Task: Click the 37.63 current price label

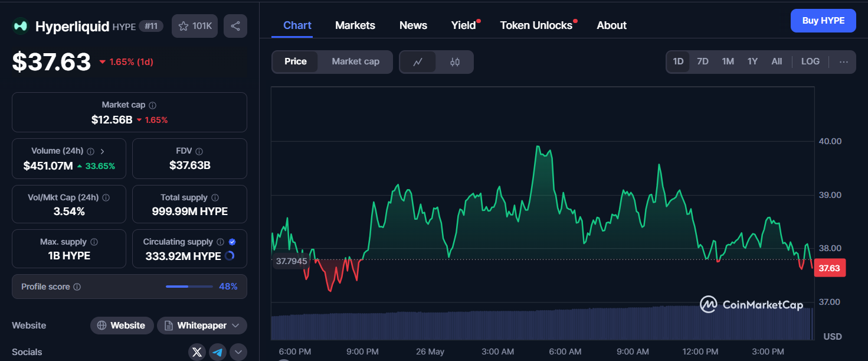Action: pos(830,268)
